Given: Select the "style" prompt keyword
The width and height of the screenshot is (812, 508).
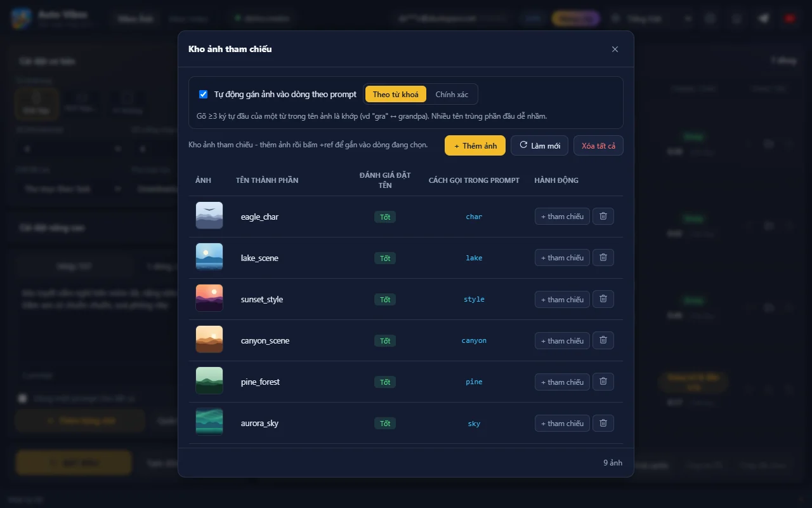Looking at the screenshot, I should click(x=474, y=299).
